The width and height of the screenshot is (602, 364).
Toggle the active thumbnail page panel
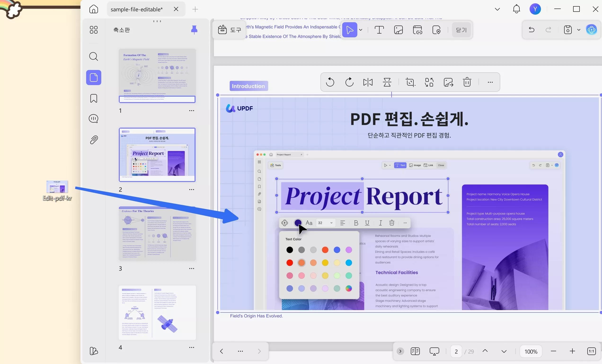coord(93,78)
